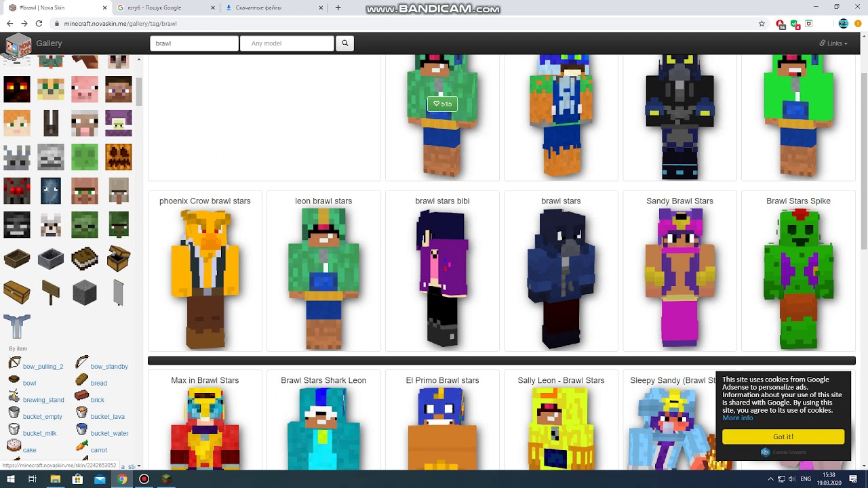Open the bucket_water item link
Image resolution: width=868 pixels, height=488 pixels.
pyautogui.click(x=110, y=434)
